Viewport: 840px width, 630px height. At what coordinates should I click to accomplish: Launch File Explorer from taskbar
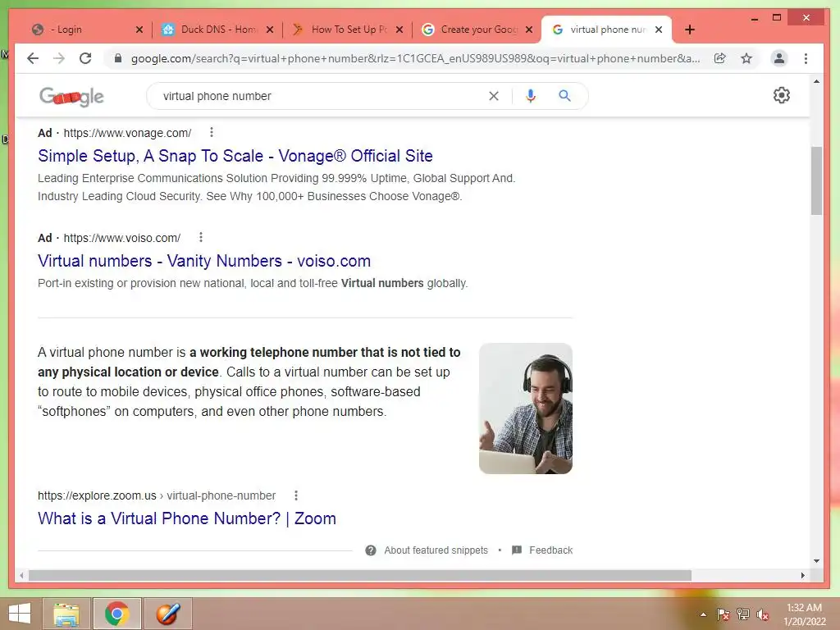tap(66, 614)
